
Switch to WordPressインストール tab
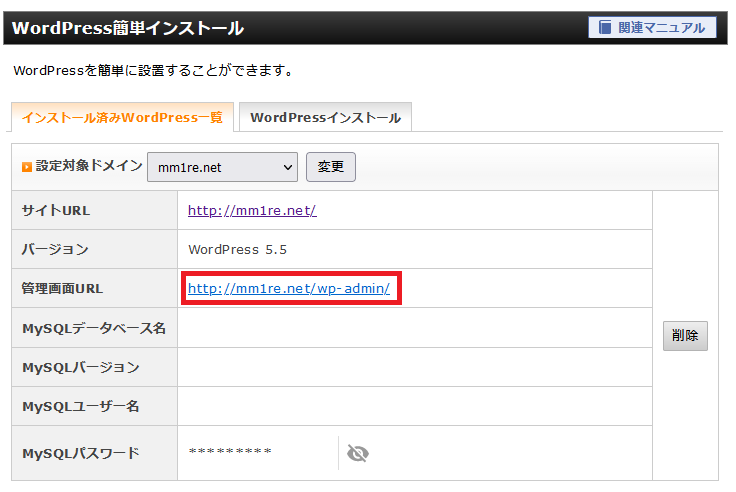325,117
